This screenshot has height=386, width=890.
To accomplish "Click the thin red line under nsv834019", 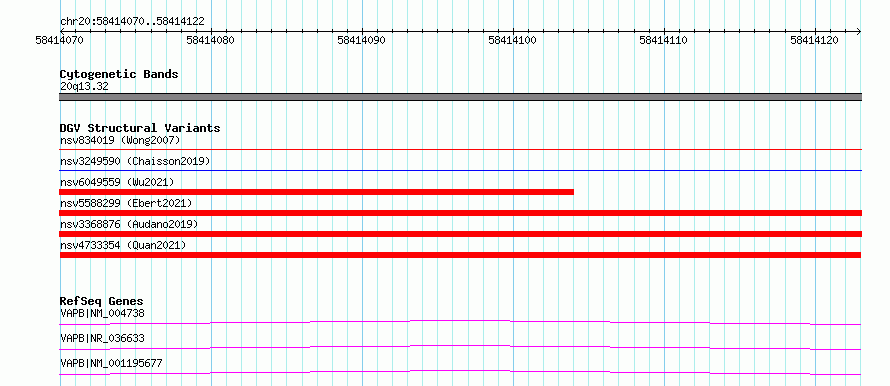I will tap(460, 149).
